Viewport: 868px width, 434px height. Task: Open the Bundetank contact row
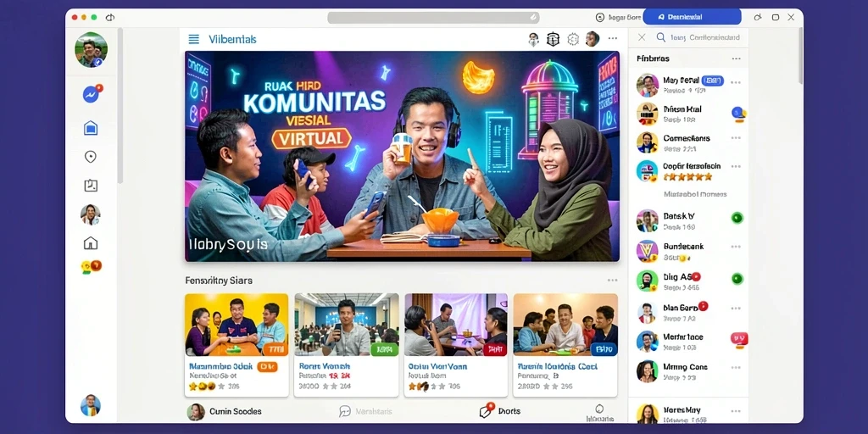point(688,251)
